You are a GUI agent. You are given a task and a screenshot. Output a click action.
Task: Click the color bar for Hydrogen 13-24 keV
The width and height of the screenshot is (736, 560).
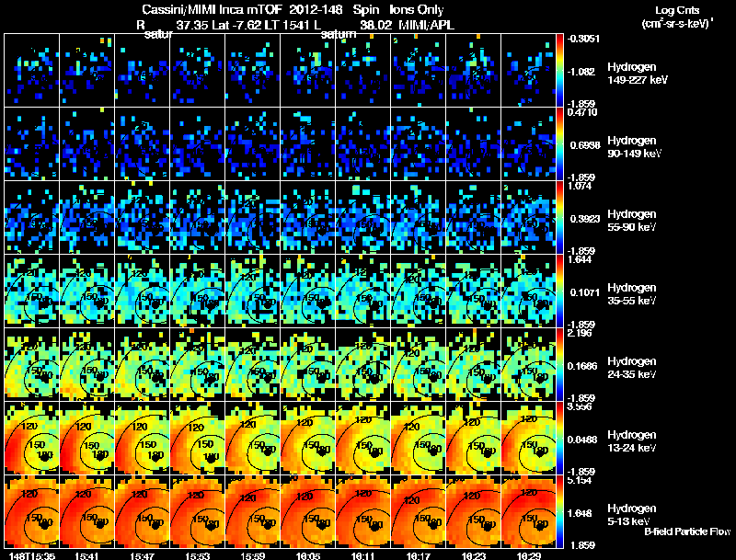click(559, 438)
